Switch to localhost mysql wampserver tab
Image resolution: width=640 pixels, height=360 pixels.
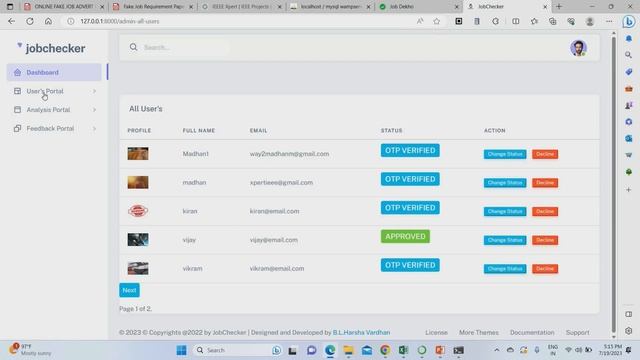click(330, 7)
